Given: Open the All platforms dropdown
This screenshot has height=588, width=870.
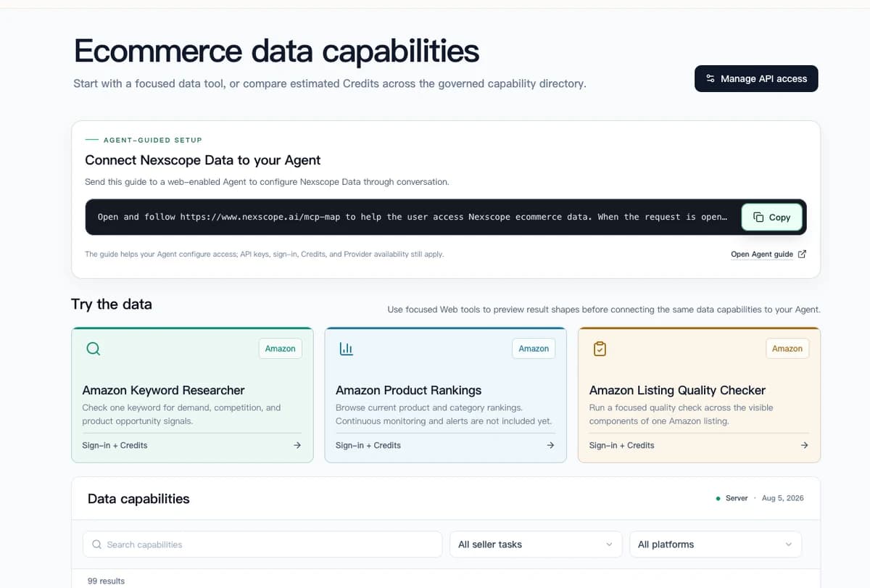Looking at the screenshot, I should pyautogui.click(x=716, y=544).
